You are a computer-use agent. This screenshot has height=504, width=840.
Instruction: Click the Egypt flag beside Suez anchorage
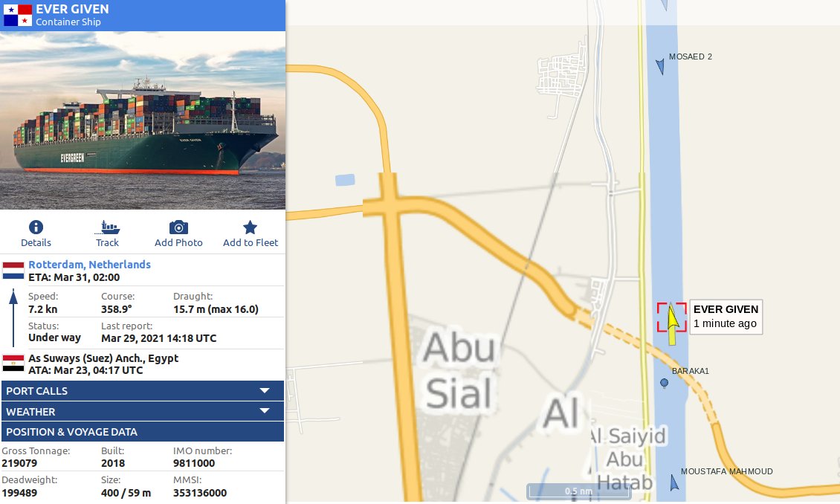(x=13, y=364)
